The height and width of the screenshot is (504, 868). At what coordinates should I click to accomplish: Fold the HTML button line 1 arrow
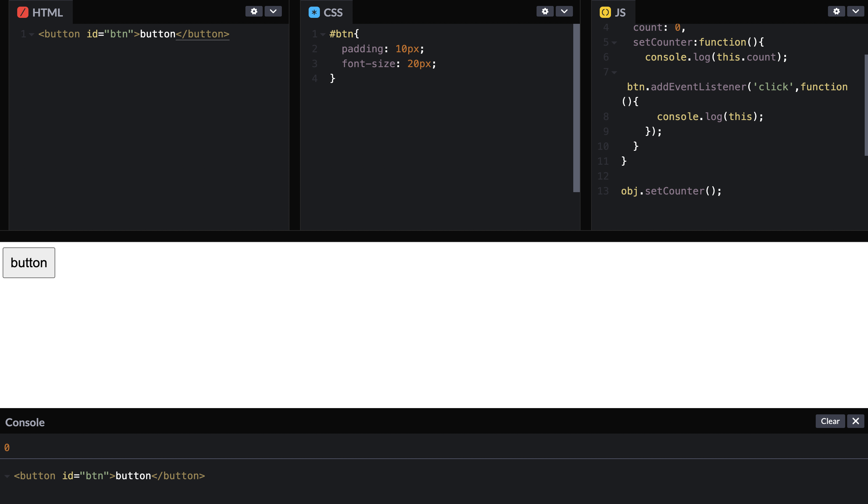(x=32, y=34)
